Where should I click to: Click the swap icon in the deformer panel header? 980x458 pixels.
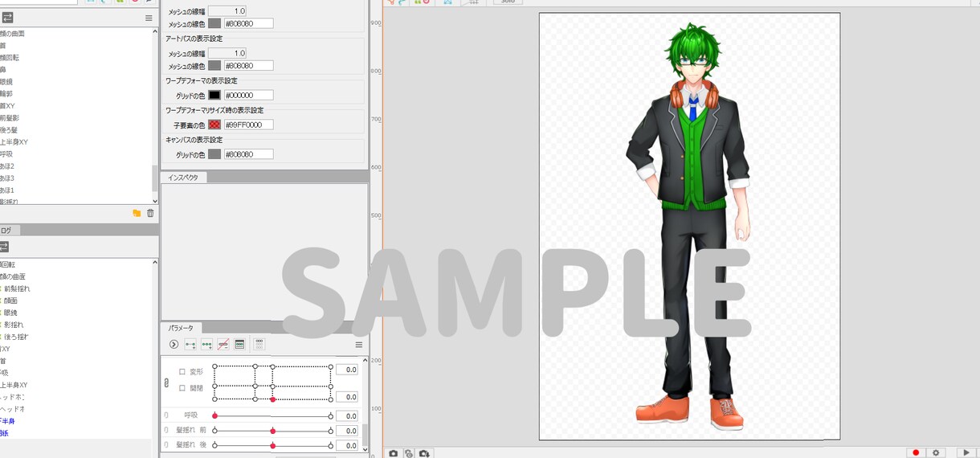point(6,18)
